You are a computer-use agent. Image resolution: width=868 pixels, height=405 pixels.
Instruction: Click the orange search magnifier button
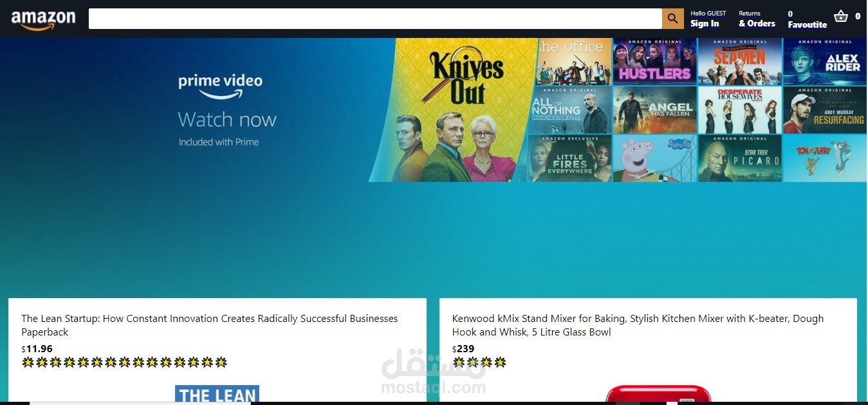coord(672,19)
